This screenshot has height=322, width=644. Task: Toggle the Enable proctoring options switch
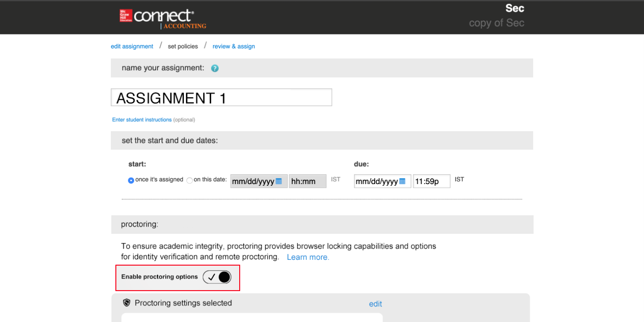(x=217, y=277)
